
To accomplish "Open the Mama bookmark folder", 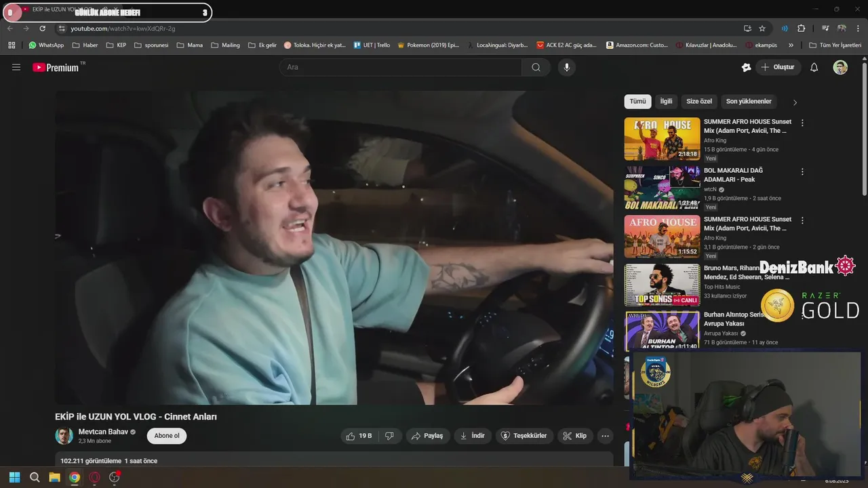I will (190, 45).
